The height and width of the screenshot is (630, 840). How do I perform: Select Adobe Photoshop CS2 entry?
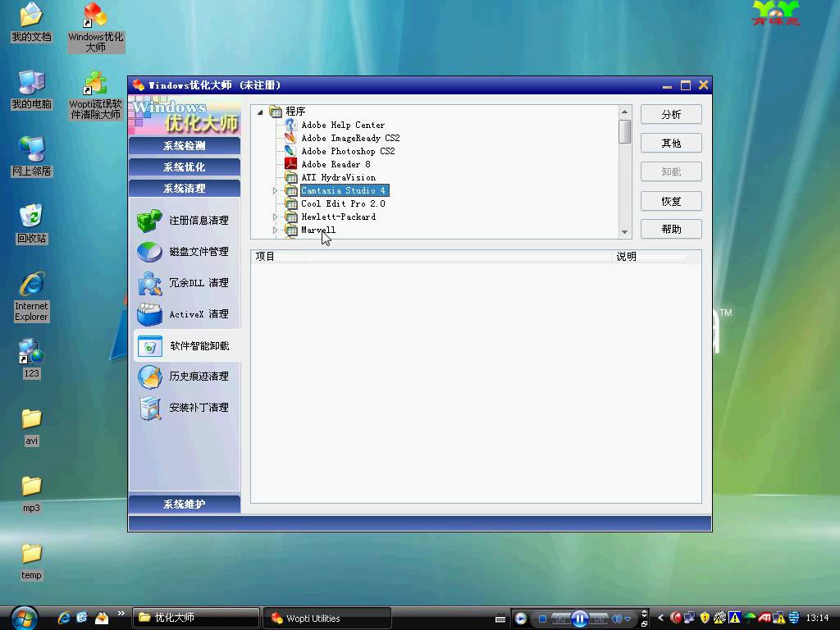[x=348, y=152]
